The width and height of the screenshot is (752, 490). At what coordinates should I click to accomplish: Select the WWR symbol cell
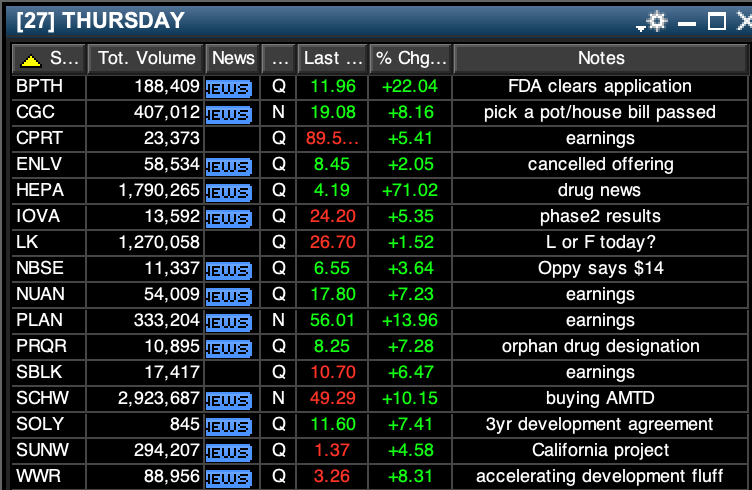tap(48, 476)
